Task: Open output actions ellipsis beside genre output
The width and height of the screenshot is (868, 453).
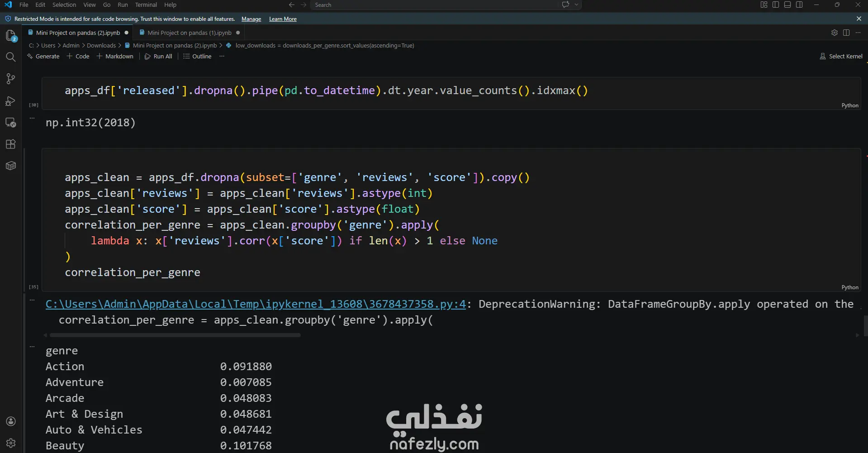Action: tap(32, 347)
